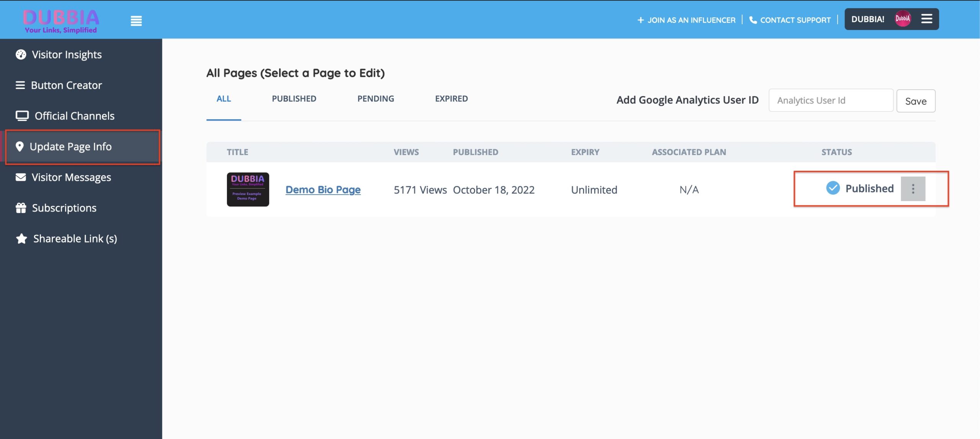Toggle the sidebar with the collapse menu icon
980x439 pixels.
tap(136, 21)
